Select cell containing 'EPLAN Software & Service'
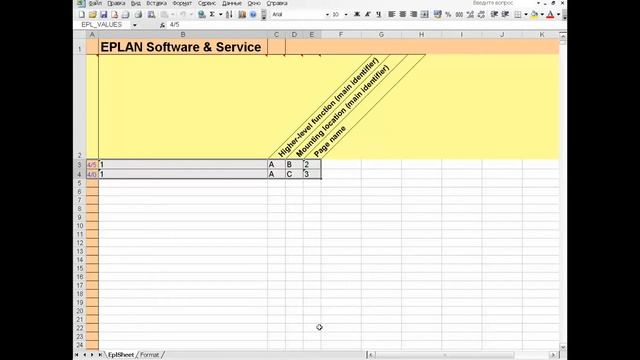Image resolution: width=640 pixels, height=360 pixels. pyautogui.click(x=183, y=47)
